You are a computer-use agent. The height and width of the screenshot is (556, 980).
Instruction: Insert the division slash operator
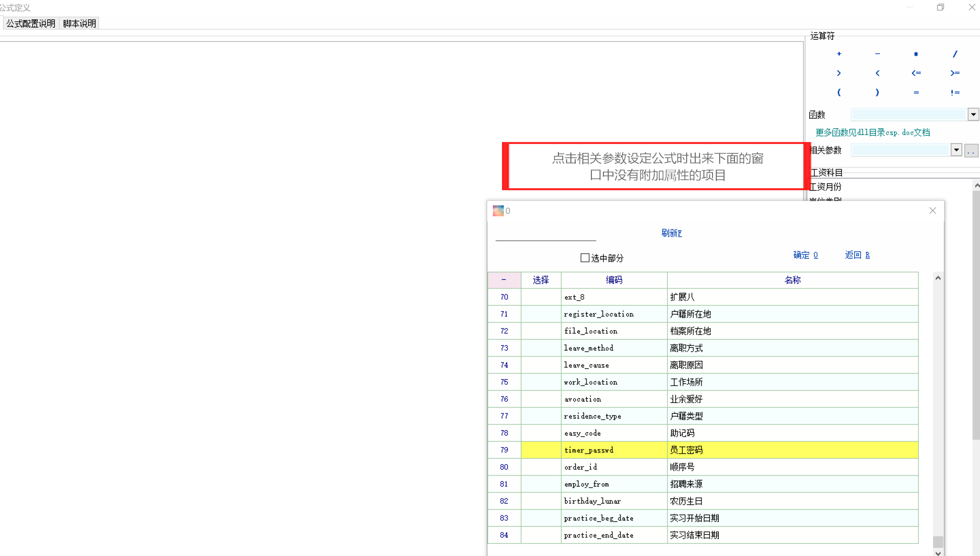[x=955, y=54]
